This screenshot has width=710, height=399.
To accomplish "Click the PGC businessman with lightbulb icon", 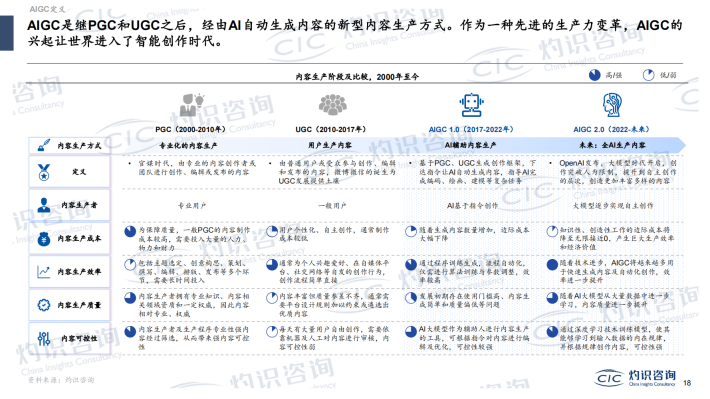I will click(192, 105).
